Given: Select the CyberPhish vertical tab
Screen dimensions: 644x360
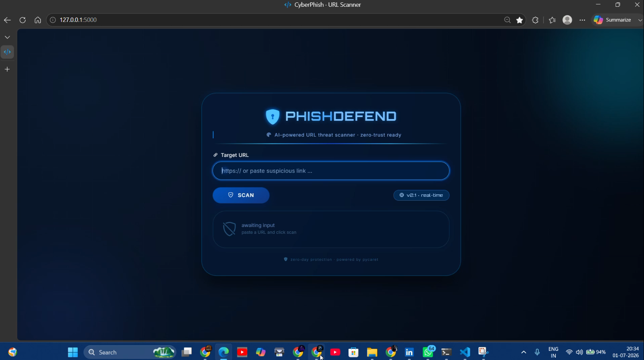Looking at the screenshot, I should tap(7, 52).
